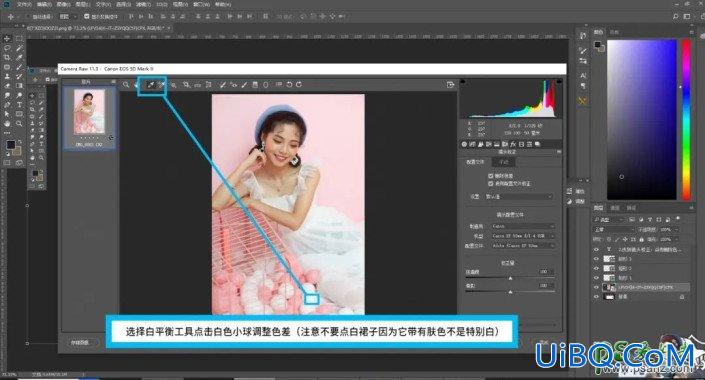This screenshot has height=380, width=705.
Task: Open the 机型 lens model dropdown
Action: (x=522, y=236)
